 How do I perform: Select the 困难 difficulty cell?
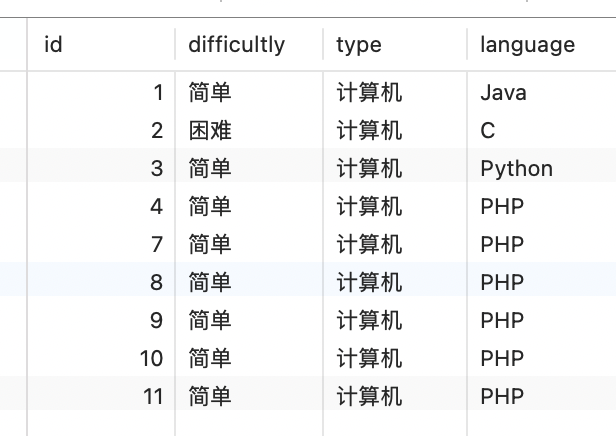(x=249, y=130)
